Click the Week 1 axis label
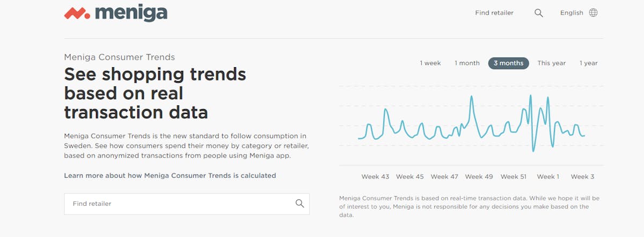The width and height of the screenshot is (644, 237). (548, 177)
